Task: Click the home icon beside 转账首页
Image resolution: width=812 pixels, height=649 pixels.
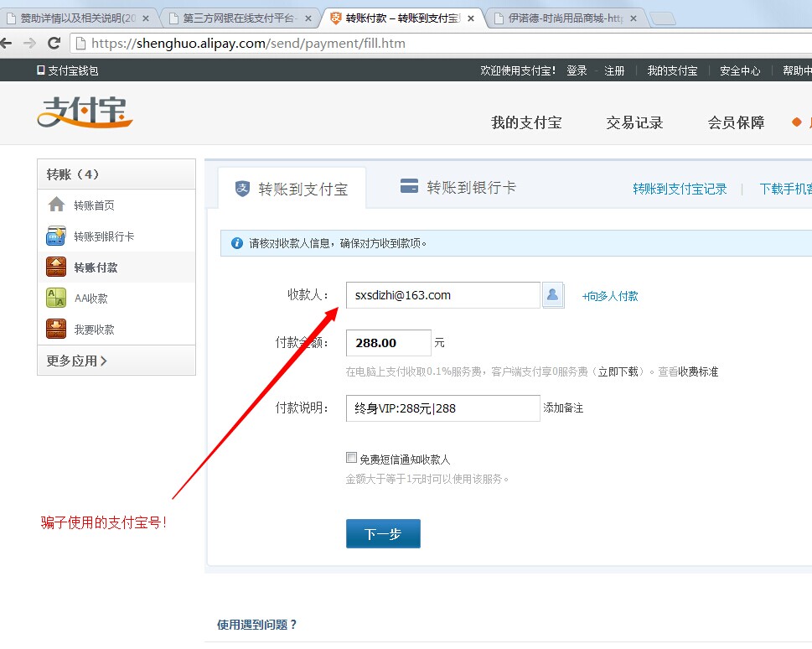Action: point(56,205)
